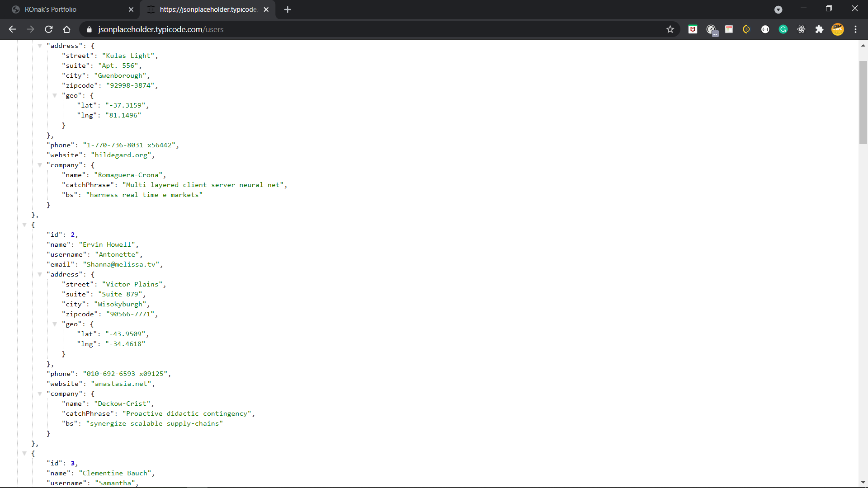Click "harness real-time e-markets" value
This screenshot has width=868, height=488.
tap(144, 195)
